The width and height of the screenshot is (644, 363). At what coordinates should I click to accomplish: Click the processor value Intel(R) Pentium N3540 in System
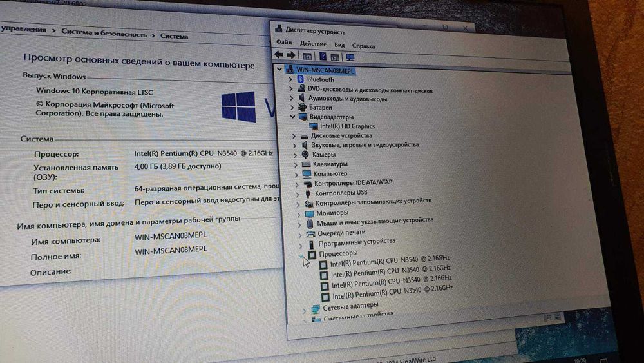204,153
